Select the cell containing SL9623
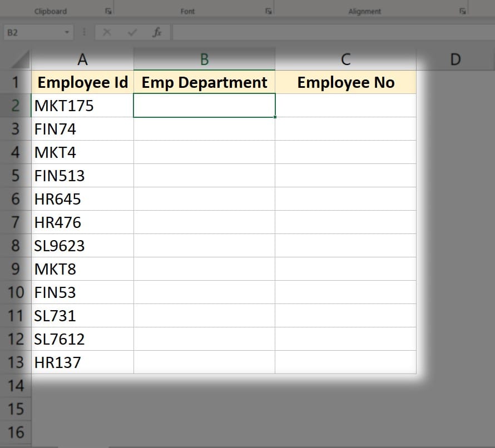This screenshot has width=495, height=448. click(83, 246)
